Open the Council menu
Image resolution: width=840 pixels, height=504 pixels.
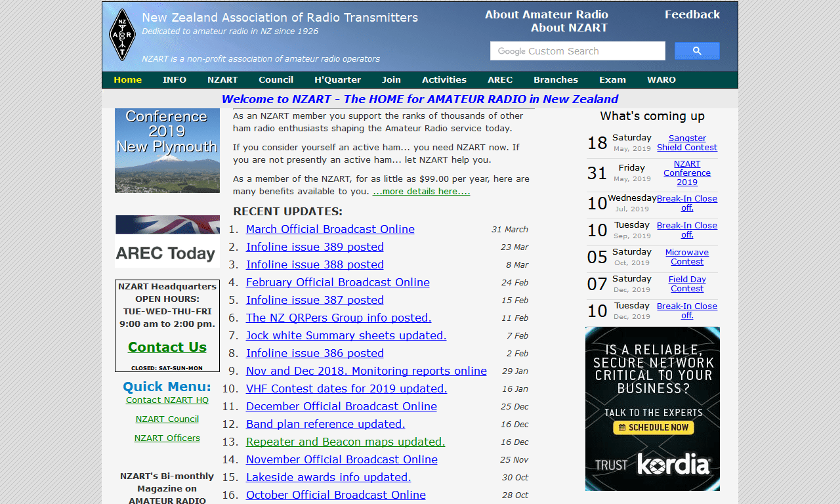click(276, 80)
